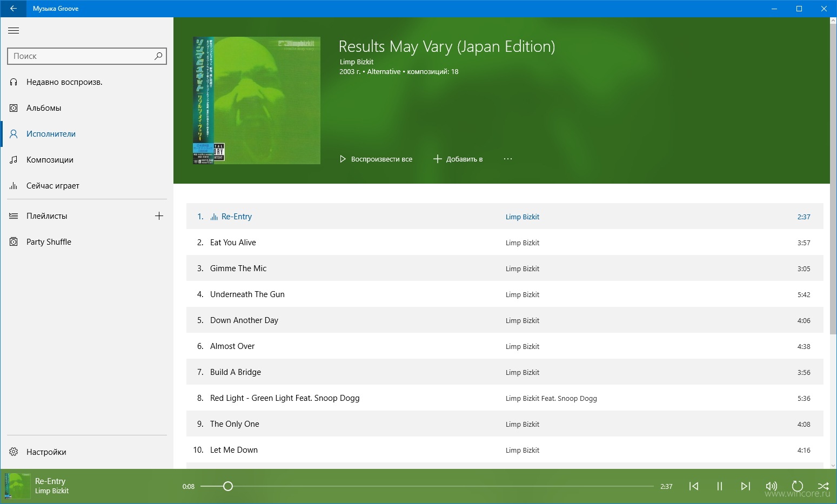Open the Limp Bizkit artist link under the title
837x504 pixels.
[357, 62]
